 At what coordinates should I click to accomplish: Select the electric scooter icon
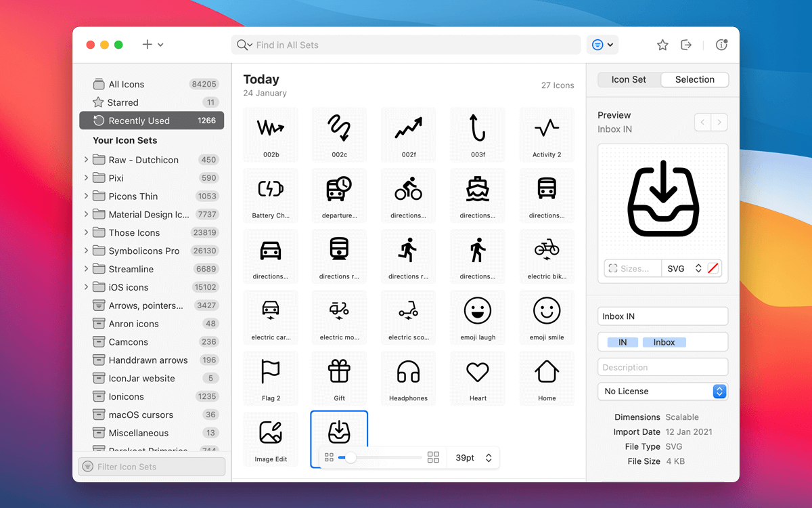tap(409, 317)
